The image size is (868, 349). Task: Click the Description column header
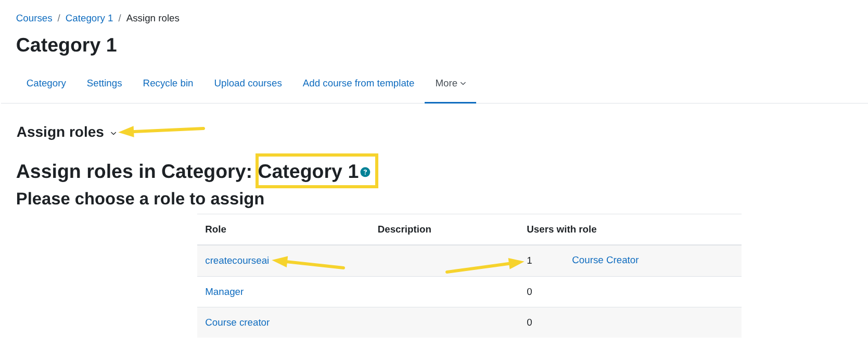pos(404,229)
